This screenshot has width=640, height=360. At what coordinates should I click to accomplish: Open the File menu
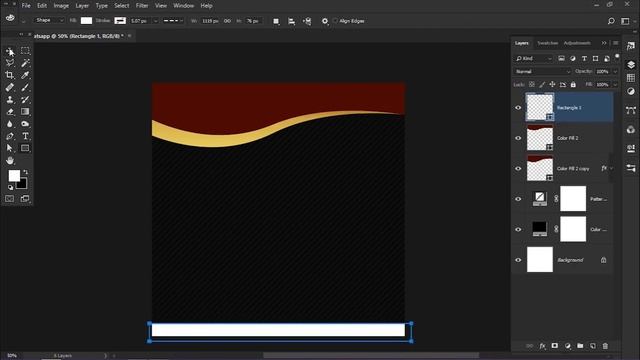pos(26,6)
